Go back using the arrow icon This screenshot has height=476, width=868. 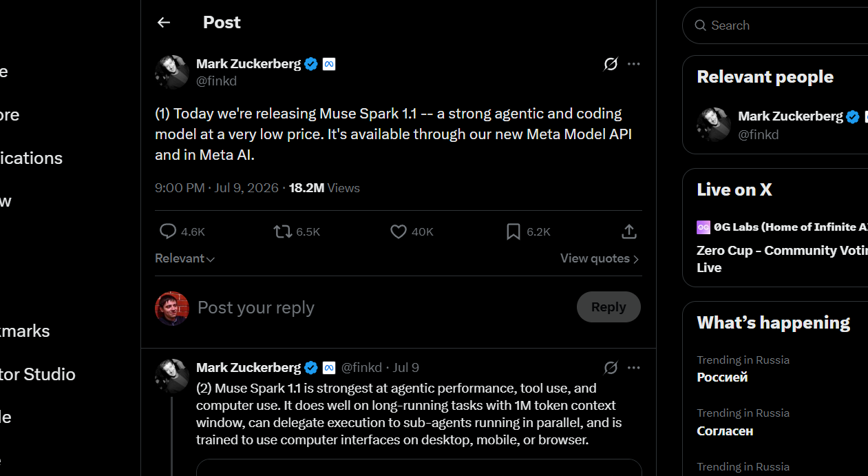(164, 23)
